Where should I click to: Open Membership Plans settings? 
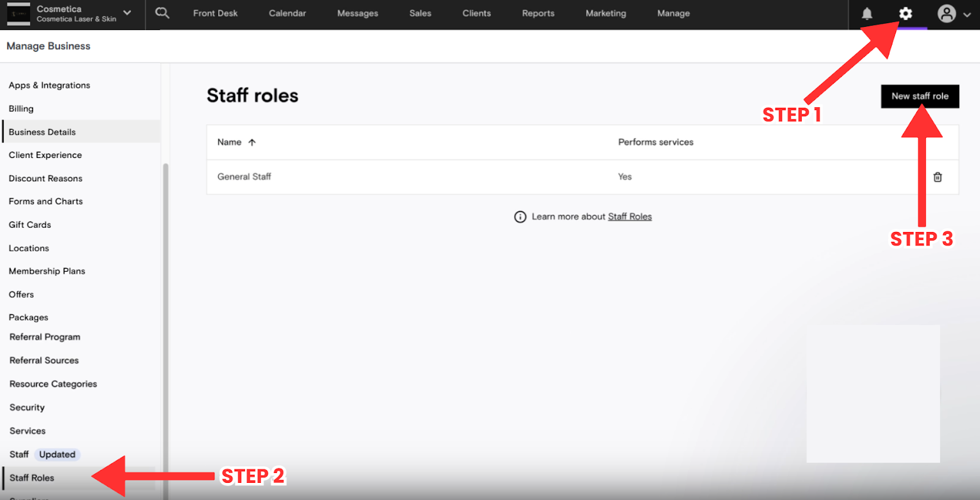[x=47, y=271]
